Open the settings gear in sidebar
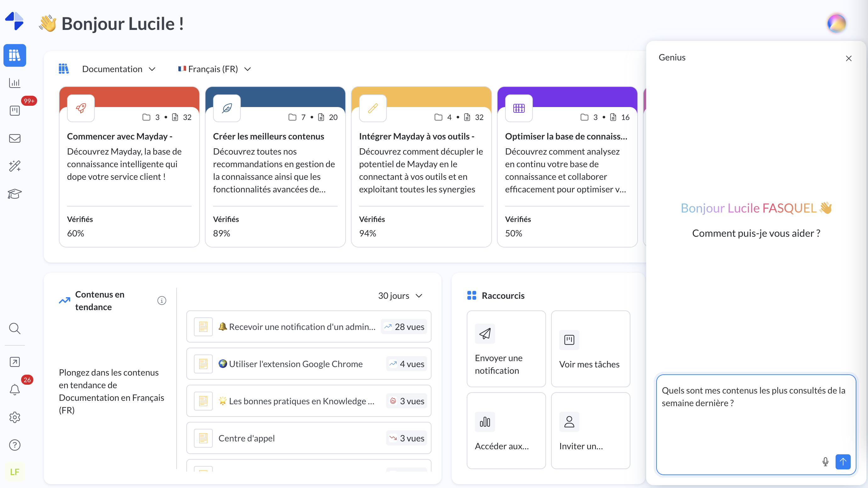Image resolution: width=868 pixels, height=488 pixels. pos(14,417)
